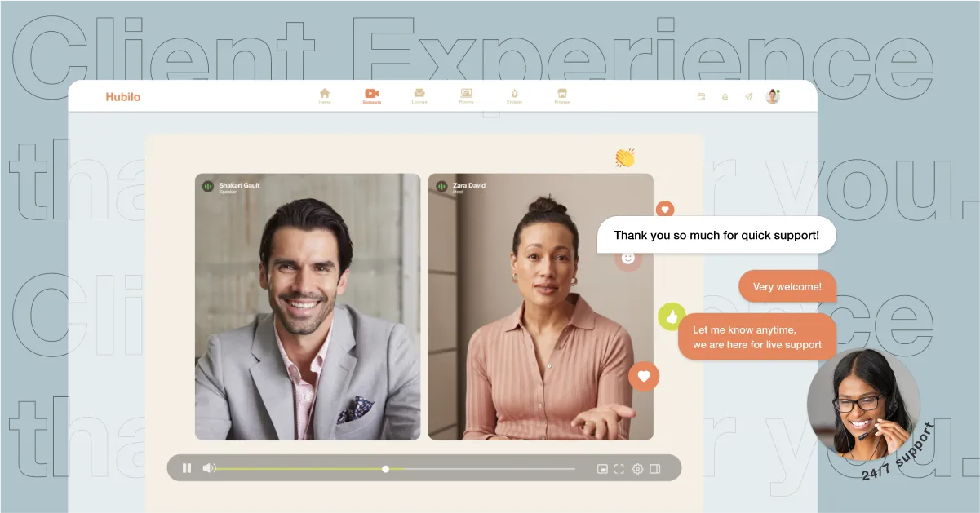Go to the Home tab
Image resolution: width=980 pixels, height=513 pixels.
coord(325,96)
